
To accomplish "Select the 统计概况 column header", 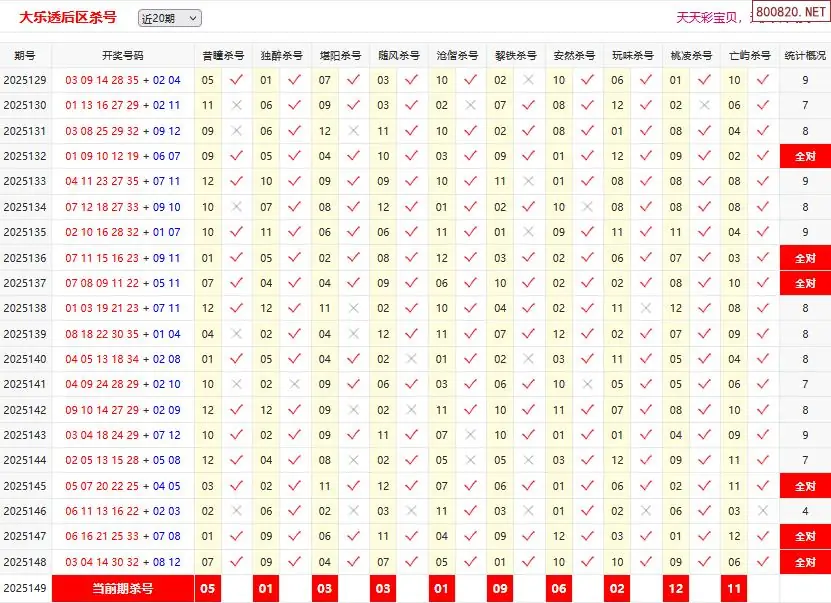I will pos(805,55).
